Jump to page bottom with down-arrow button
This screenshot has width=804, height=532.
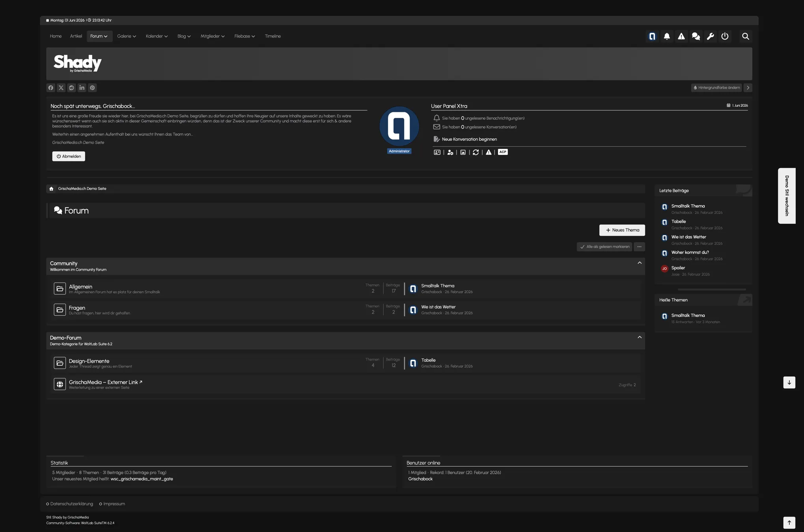tap(789, 383)
